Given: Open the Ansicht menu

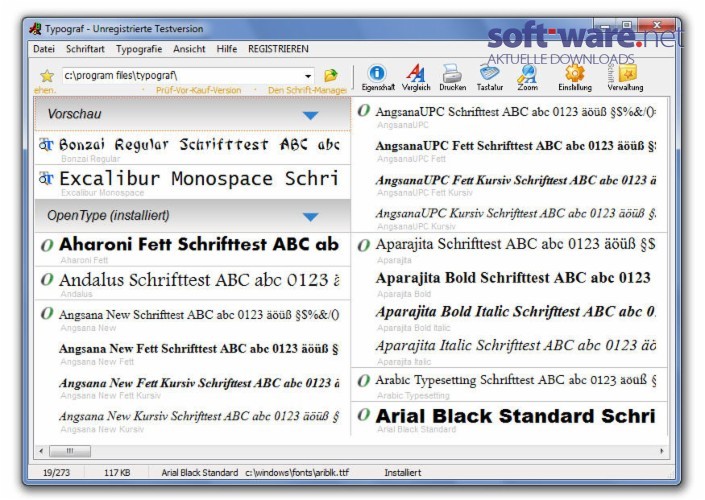Looking at the screenshot, I should pos(189,49).
